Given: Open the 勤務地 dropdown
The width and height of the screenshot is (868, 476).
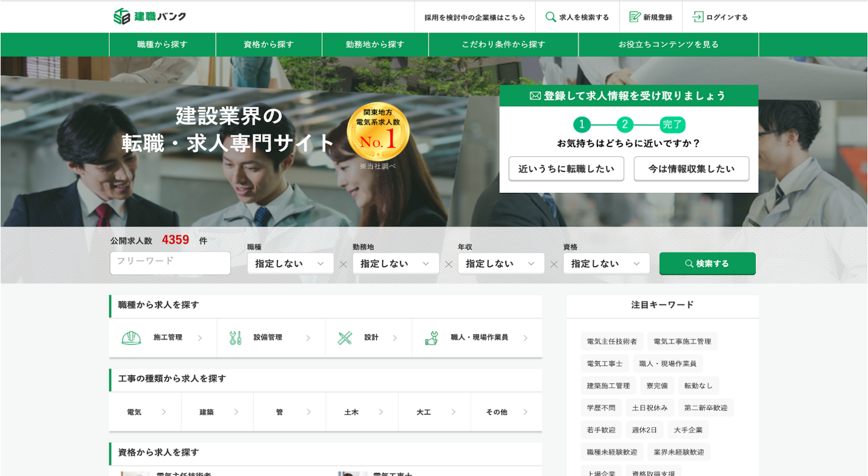Looking at the screenshot, I should point(396,264).
